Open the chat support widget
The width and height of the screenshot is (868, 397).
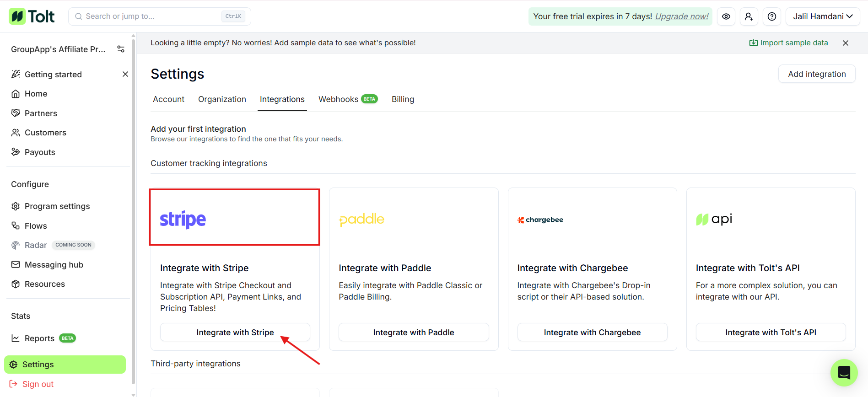[x=844, y=373]
